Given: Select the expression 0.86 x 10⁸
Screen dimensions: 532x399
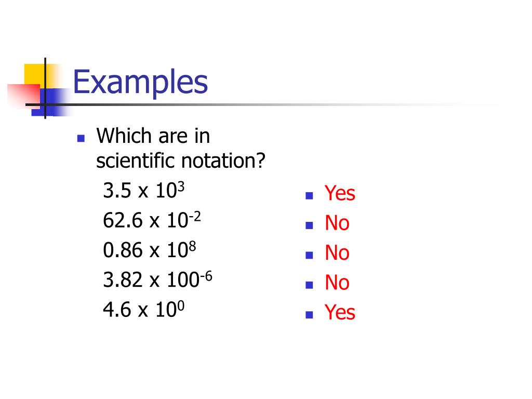Looking at the screenshot, I should (149, 250).
